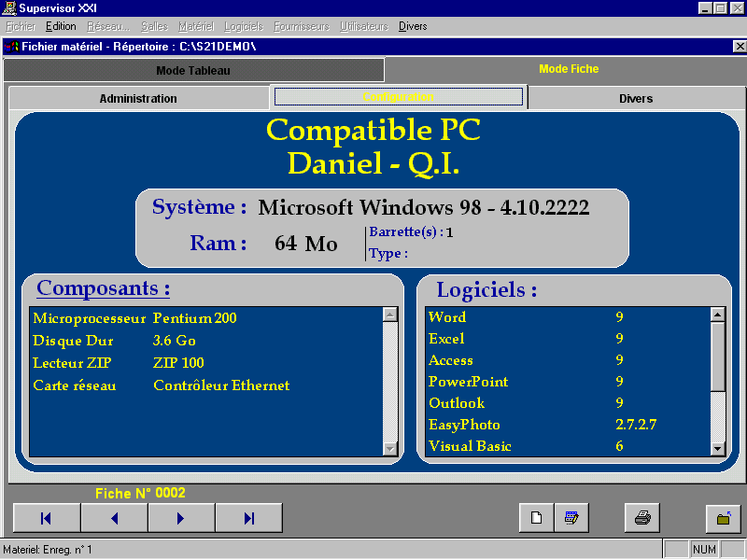Go to the previous record
The image size is (747, 560).
[114, 518]
